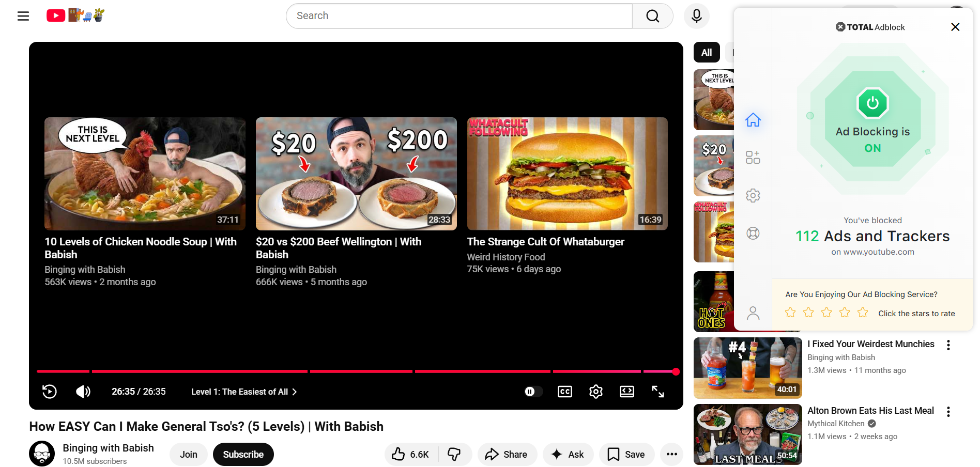Go to YouTube home via logo

pos(75,15)
